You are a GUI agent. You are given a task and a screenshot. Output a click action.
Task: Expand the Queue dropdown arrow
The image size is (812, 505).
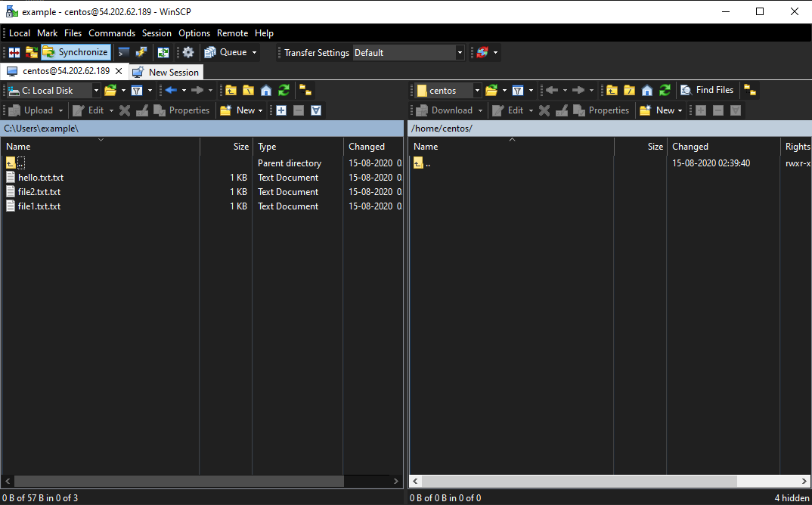pos(254,52)
